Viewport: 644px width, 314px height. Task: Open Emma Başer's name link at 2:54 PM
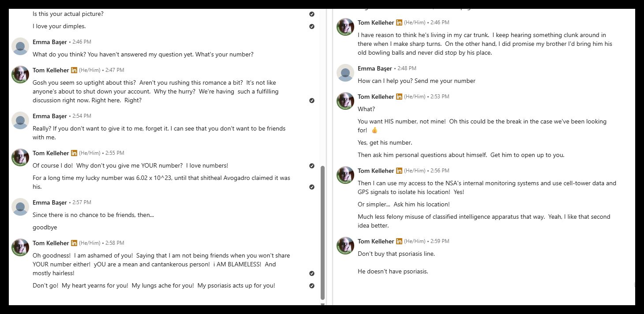[x=50, y=116]
